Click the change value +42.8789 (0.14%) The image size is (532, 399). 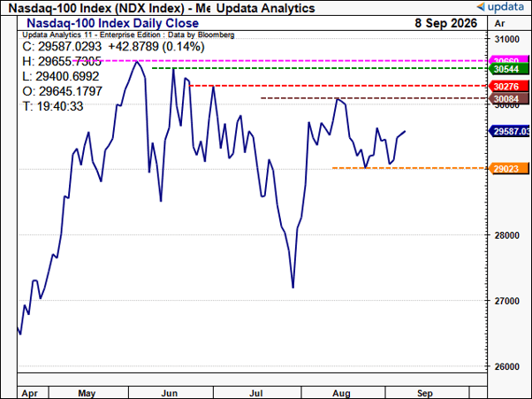click(x=156, y=47)
